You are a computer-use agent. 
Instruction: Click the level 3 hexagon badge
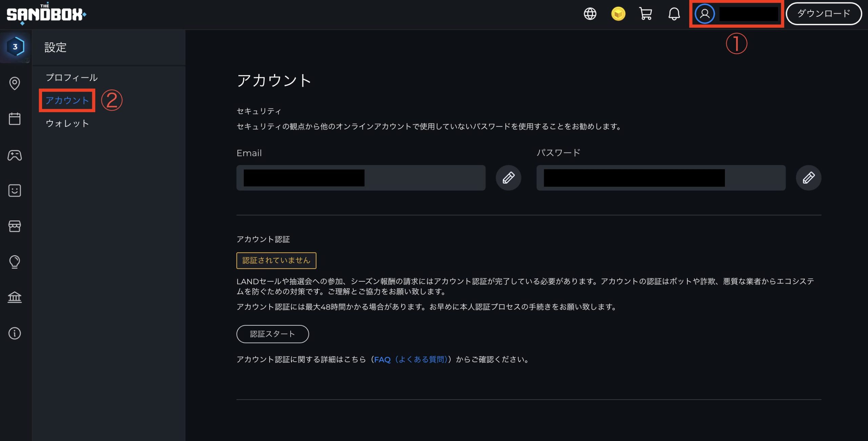[15, 46]
